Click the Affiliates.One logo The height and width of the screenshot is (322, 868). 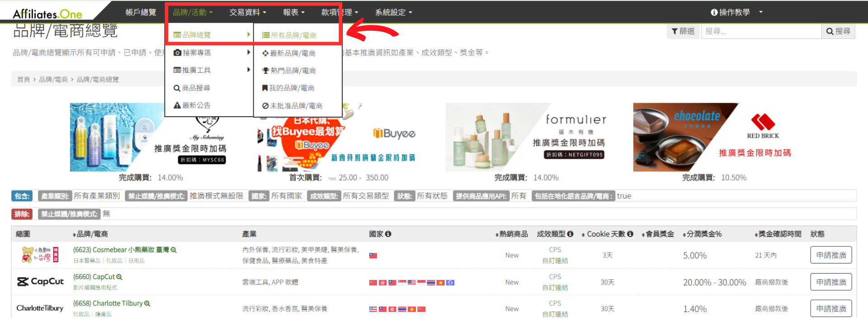coord(47,14)
